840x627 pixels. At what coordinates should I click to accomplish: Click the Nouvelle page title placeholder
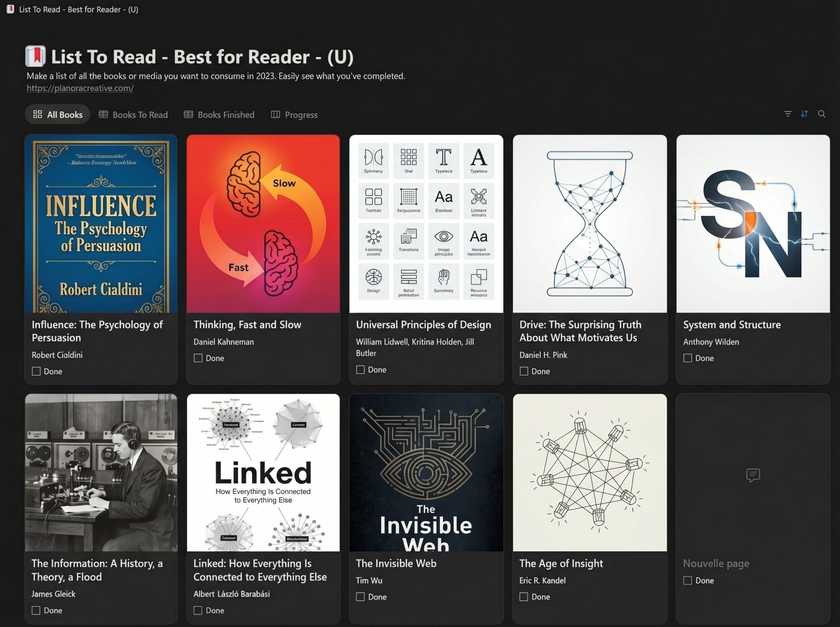tap(716, 564)
